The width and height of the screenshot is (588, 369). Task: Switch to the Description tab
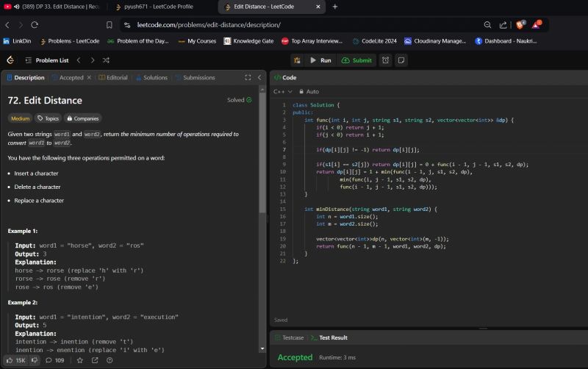[x=26, y=78]
